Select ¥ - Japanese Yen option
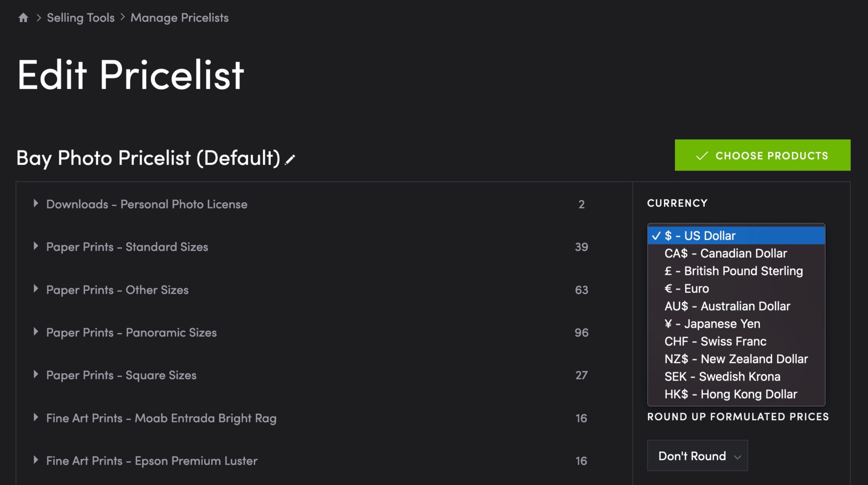 736,324
